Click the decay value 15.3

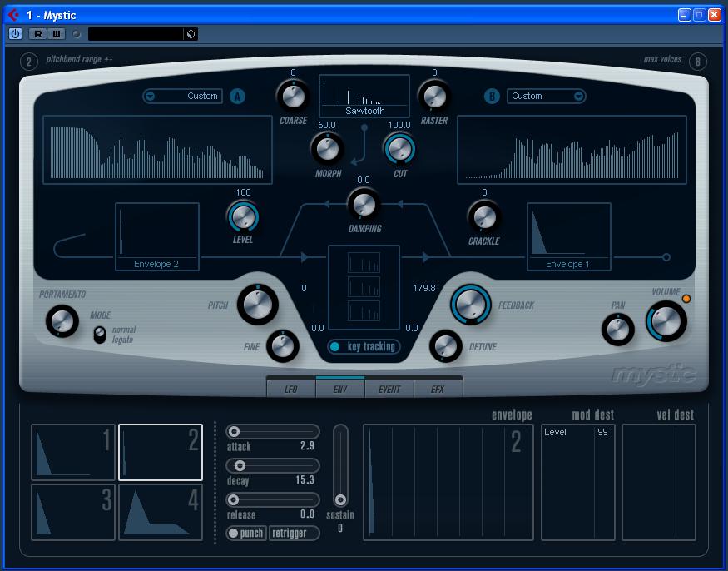point(305,480)
